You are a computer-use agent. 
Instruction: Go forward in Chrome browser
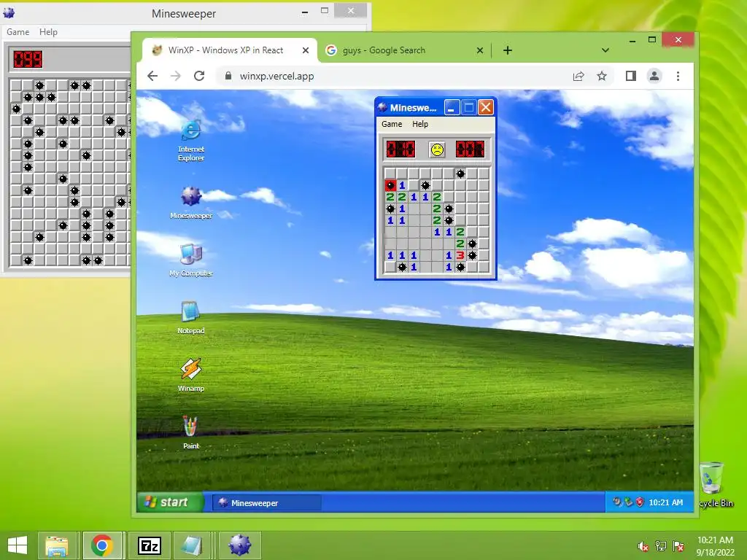[x=176, y=76]
